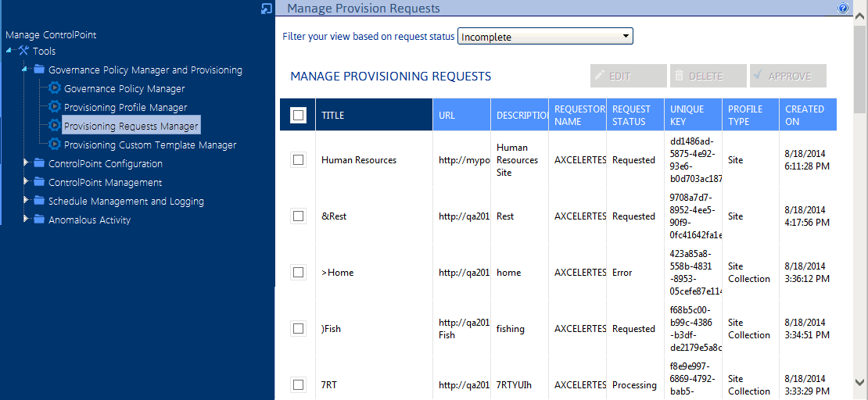Image resolution: width=868 pixels, height=400 pixels.
Task: Expand Schedule Management and Logging node
Action: pyautogui.click(x=26, y=201)
